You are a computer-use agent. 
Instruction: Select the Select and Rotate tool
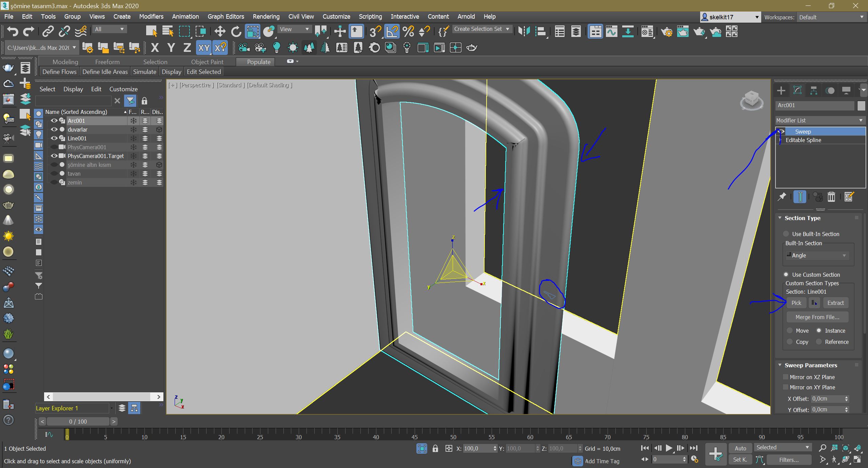click(x=236, y=31)
